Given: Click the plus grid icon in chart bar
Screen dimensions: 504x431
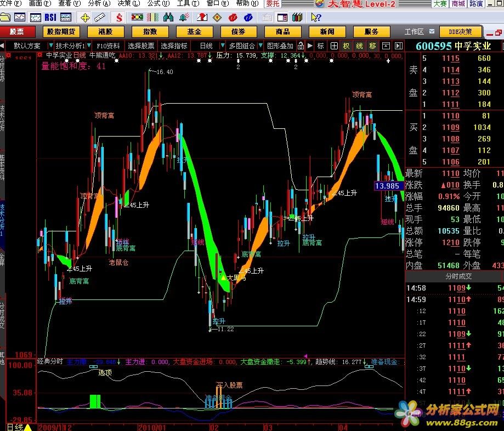Looking at the screenshot, I should click(x=335, y=46).
